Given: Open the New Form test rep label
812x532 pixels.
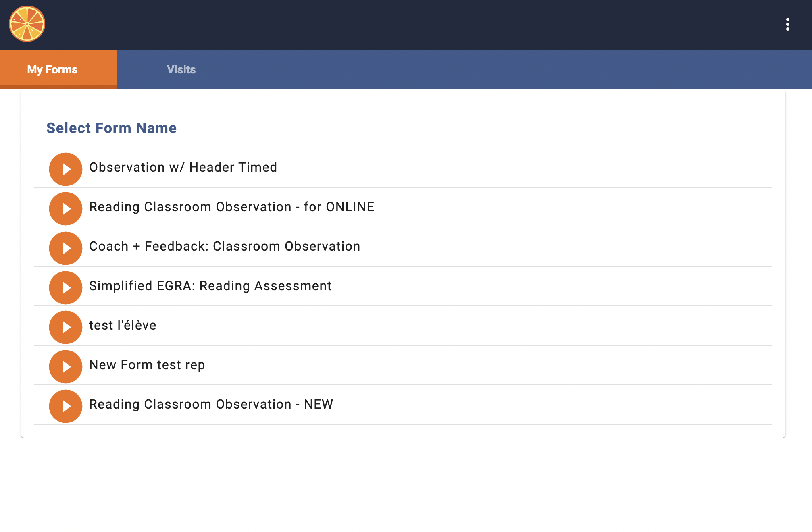Looking at the screenshot, I should (x=147, y=365).
